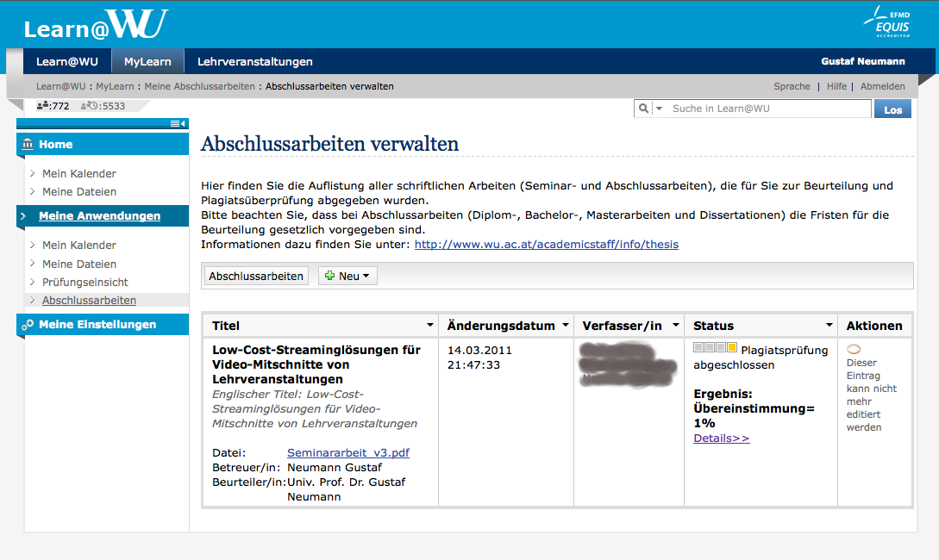Click the Englischer Titel italic text
This screenshot has height=560, width=939.
315,408
